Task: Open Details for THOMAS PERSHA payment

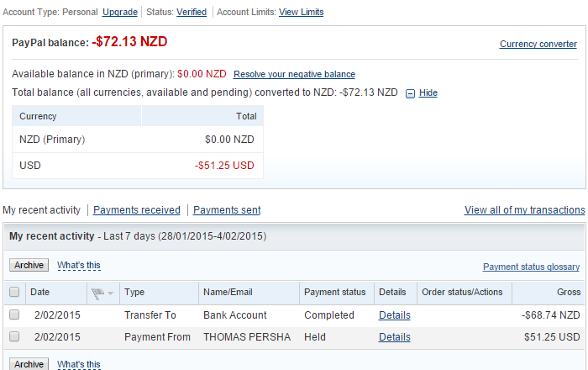Action: [x=395, y=337]
